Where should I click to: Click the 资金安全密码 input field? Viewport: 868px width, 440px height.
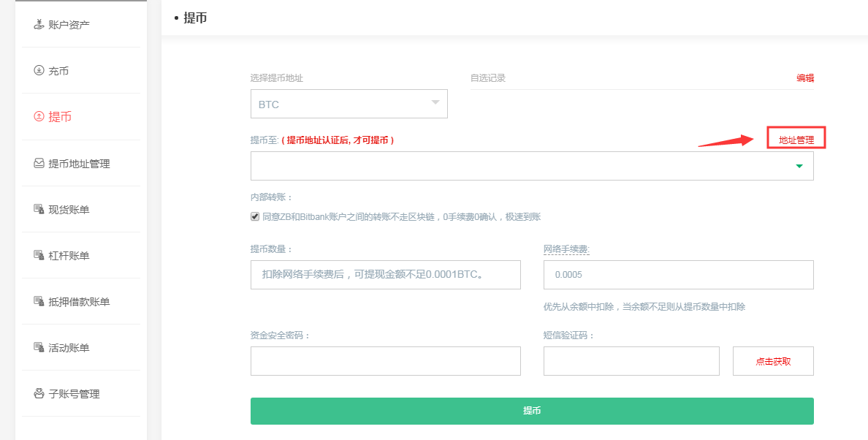(x=385, y=360)
